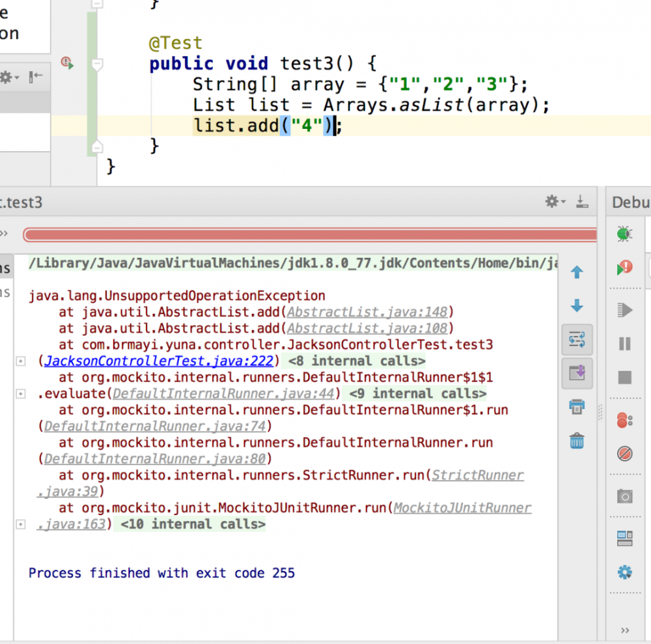Expand the <10 internal calls> fold
Screen dimensions: 651x644
click(193, 524)
